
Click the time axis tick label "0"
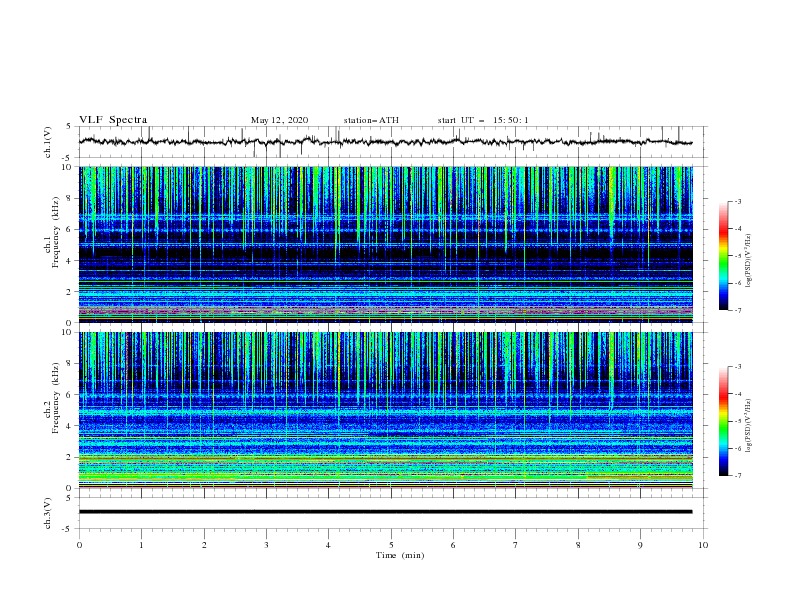79,545
